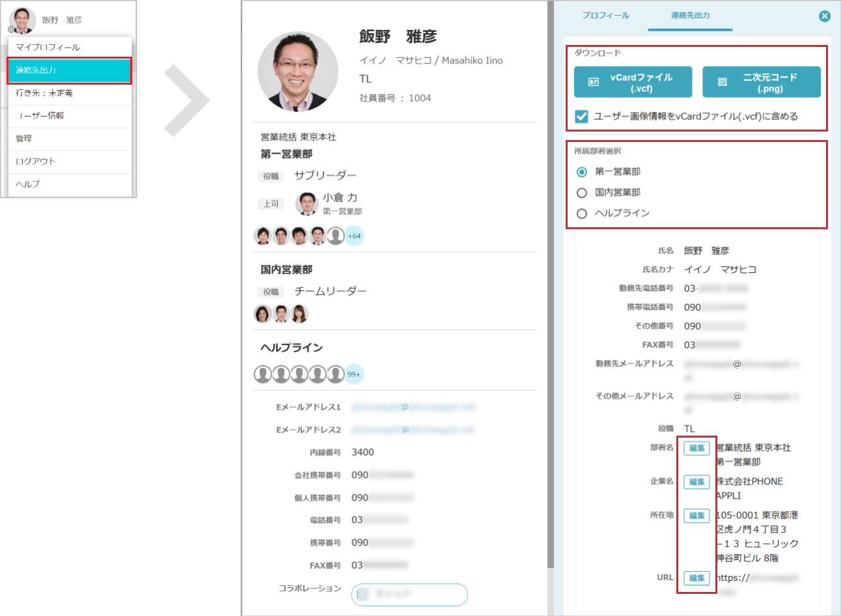
Task: Open the profile avatar at top left
Action: click(22, 19)
